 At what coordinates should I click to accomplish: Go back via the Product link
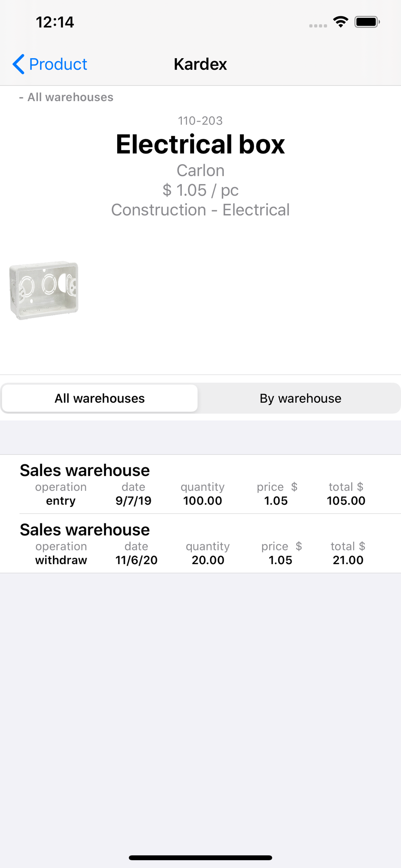click(58, 64)
